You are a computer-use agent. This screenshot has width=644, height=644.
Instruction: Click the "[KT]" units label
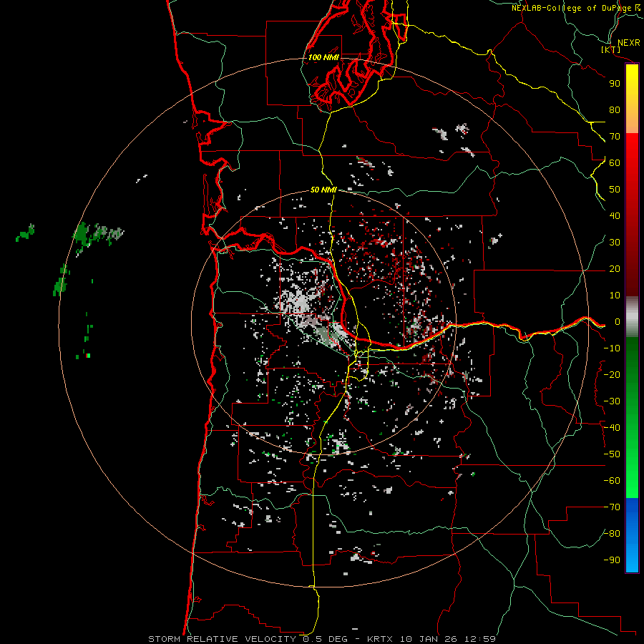[611, 49]
